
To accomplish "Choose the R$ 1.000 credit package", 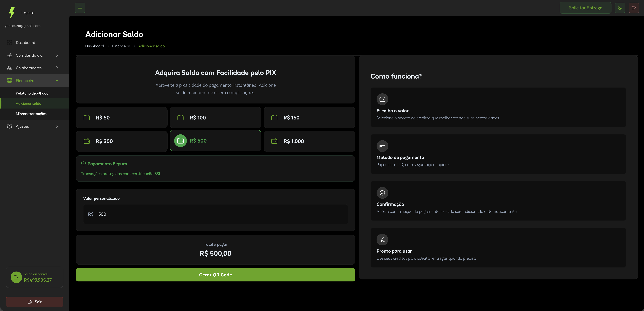I will click(309, 141).
